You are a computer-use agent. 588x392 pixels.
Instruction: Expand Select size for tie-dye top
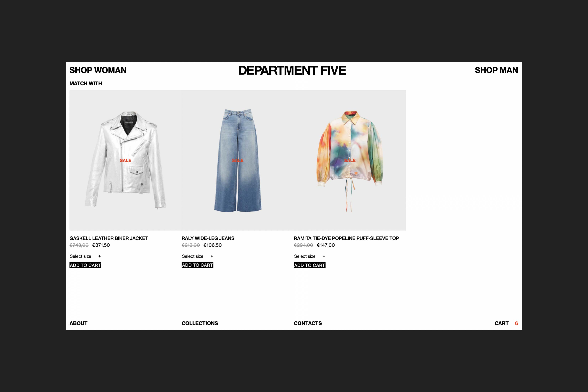click(x=305, y=256)
